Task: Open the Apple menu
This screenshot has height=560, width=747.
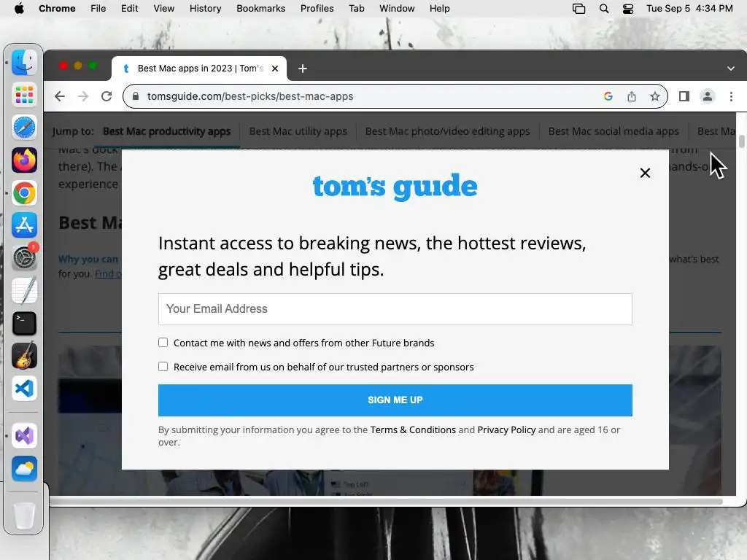Action: pos(19,9)
